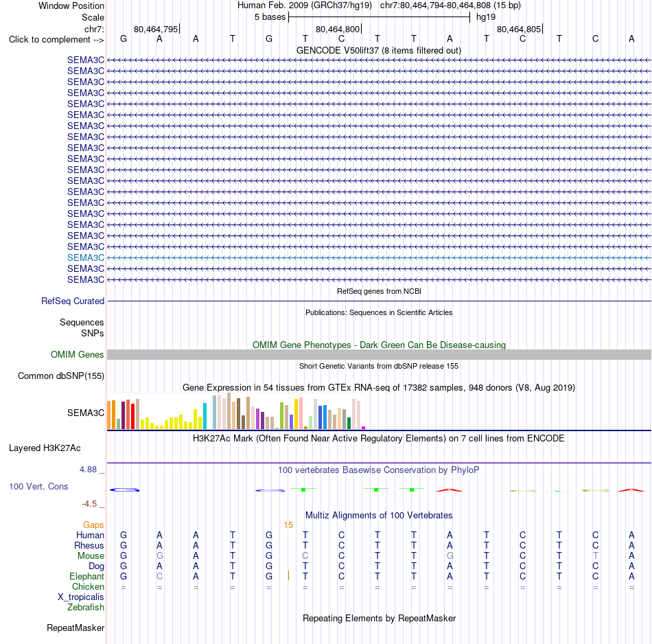Select the light-blue highlighted SEMA3C transcript label
This screenshot has width=652, height=644.
[x=86, y=258]
